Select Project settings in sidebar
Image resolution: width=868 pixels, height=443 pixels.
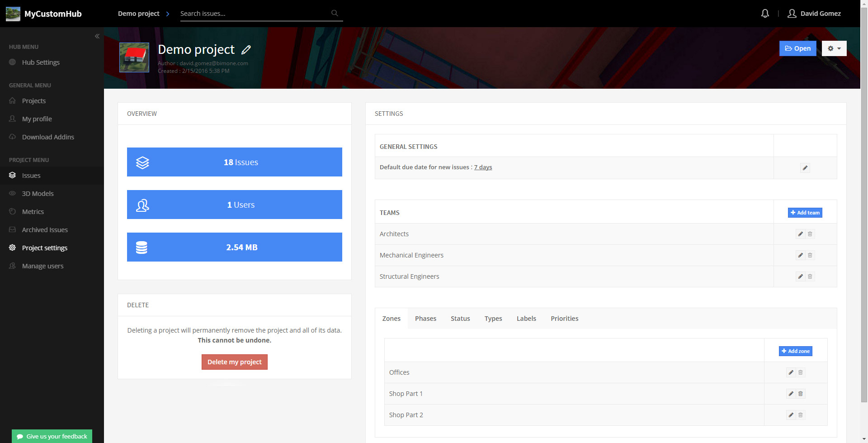coord(52,248)
